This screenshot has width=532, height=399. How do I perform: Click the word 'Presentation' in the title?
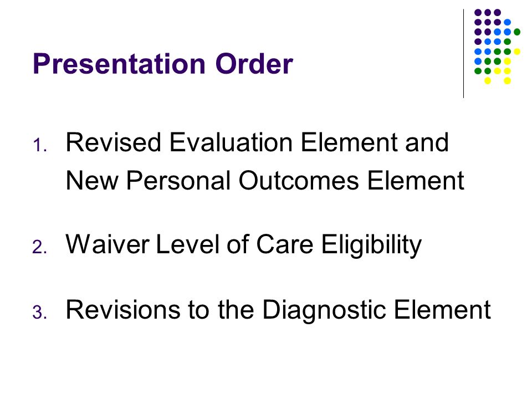click(x=120, y=63)
